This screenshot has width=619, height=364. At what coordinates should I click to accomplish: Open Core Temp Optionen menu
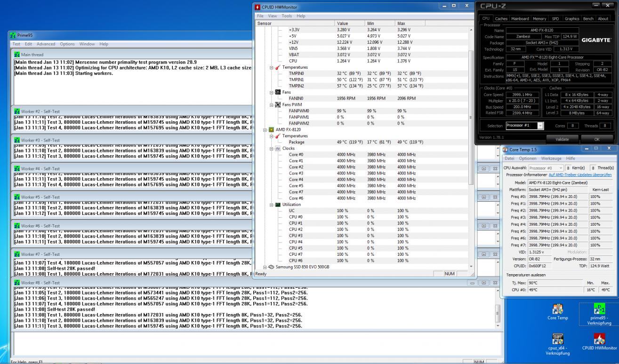527,158
